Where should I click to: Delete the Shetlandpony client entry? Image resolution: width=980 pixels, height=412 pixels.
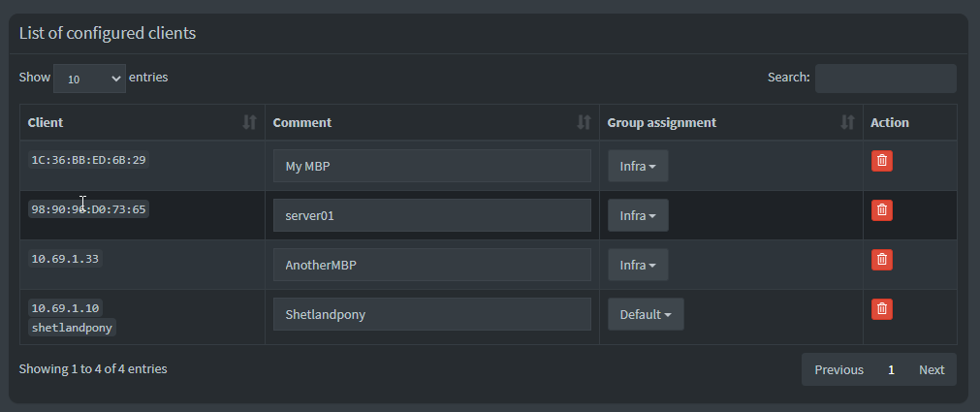pyautogui.click(x=882, y=309)
